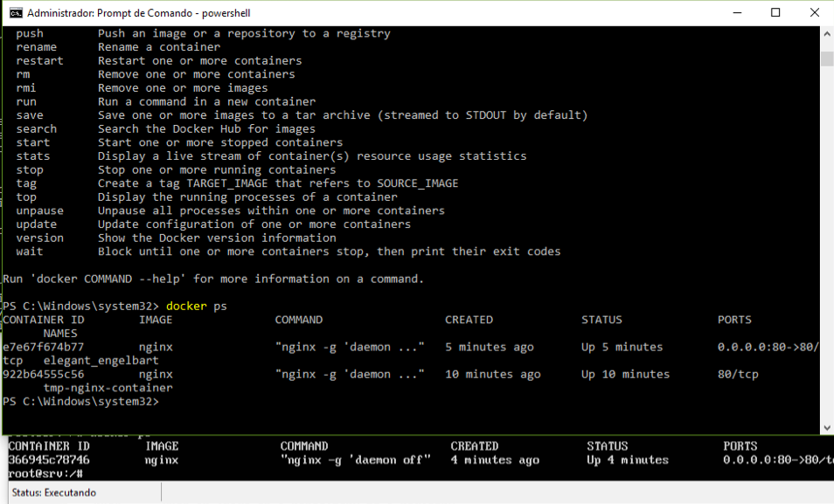
Task: Click container ID e7e67f674b77
Action: pyautogui.click(x=44, y=347)
